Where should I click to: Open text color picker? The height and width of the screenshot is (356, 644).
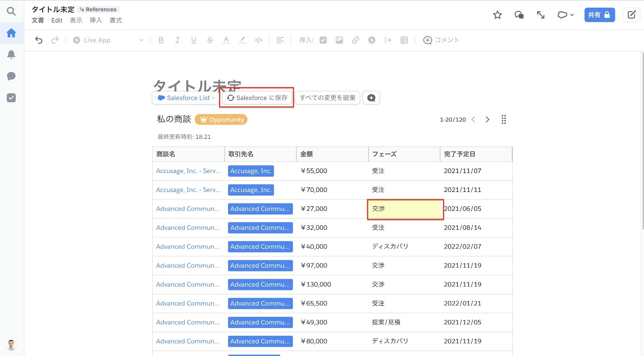[x=226, y=40]
